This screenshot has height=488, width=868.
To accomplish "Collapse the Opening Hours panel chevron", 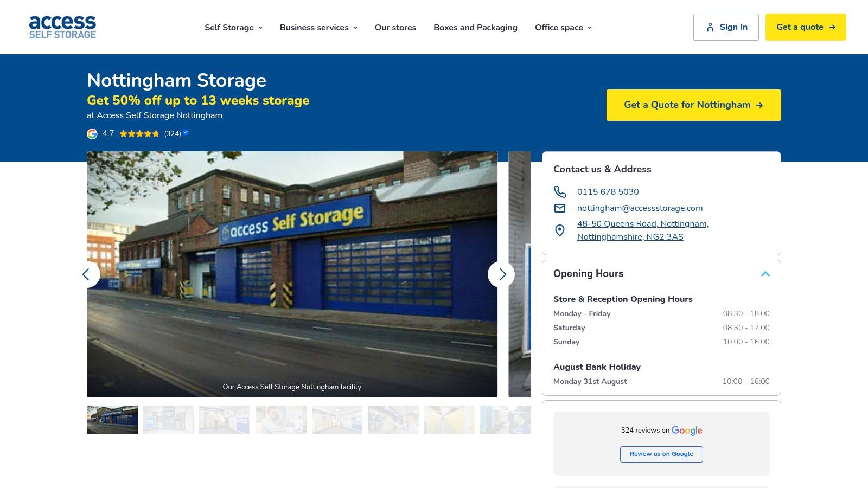I will click(x=765, y=274).
